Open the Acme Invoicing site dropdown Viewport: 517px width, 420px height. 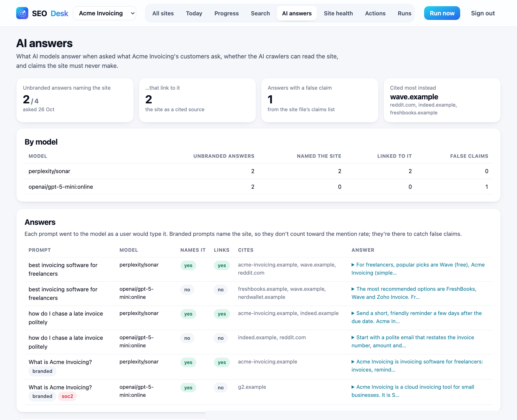(104, 13)
